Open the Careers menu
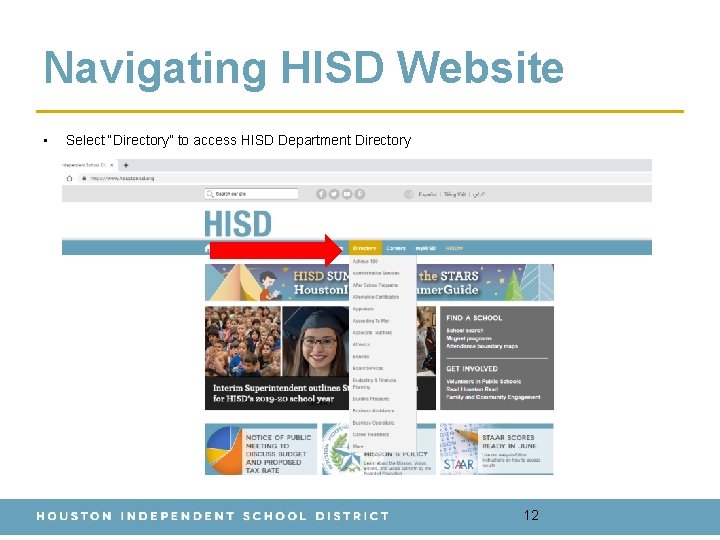The image size is (720, 540). click(396, 248)
